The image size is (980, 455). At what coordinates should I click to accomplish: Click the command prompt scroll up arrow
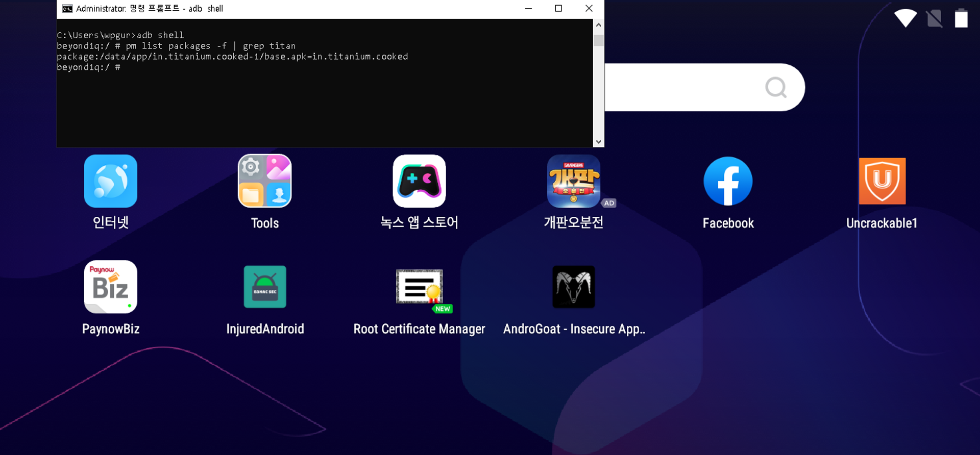599,24
